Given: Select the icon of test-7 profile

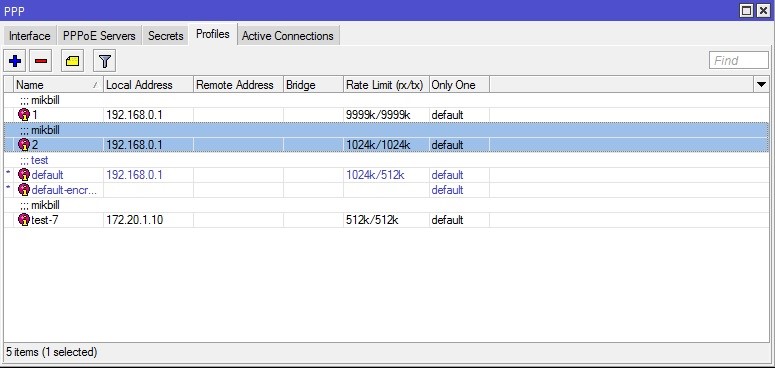Looking at the screenshot, I should point(24,220).
